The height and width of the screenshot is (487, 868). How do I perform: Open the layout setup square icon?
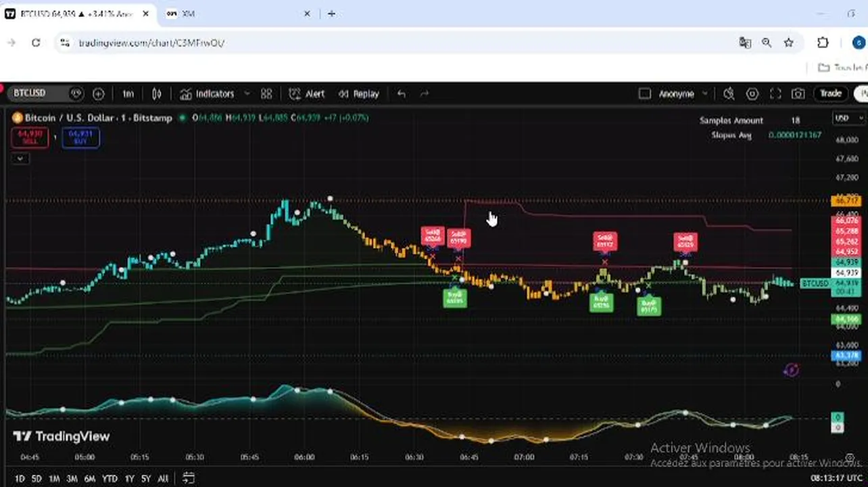pyautogui.click(x=644, y=94)
